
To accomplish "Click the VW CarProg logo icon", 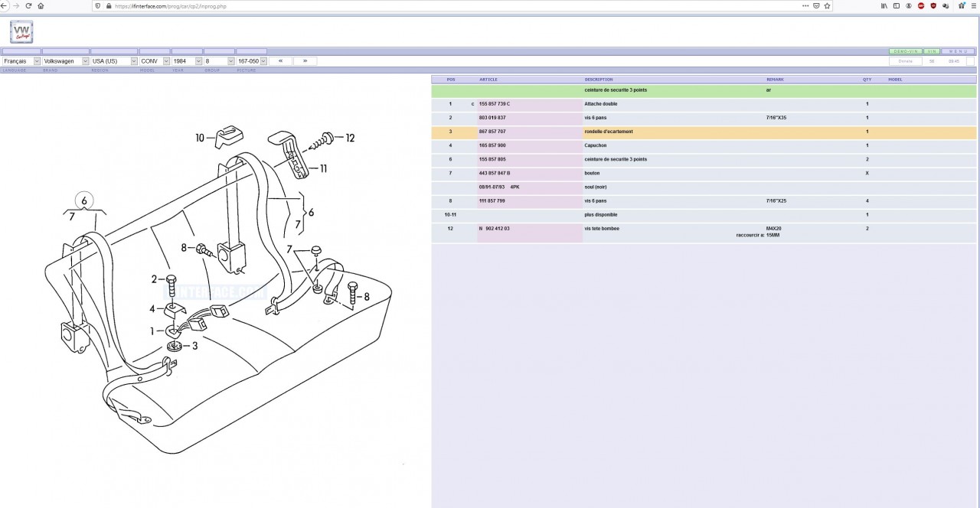I will click(x=21, y=32).
